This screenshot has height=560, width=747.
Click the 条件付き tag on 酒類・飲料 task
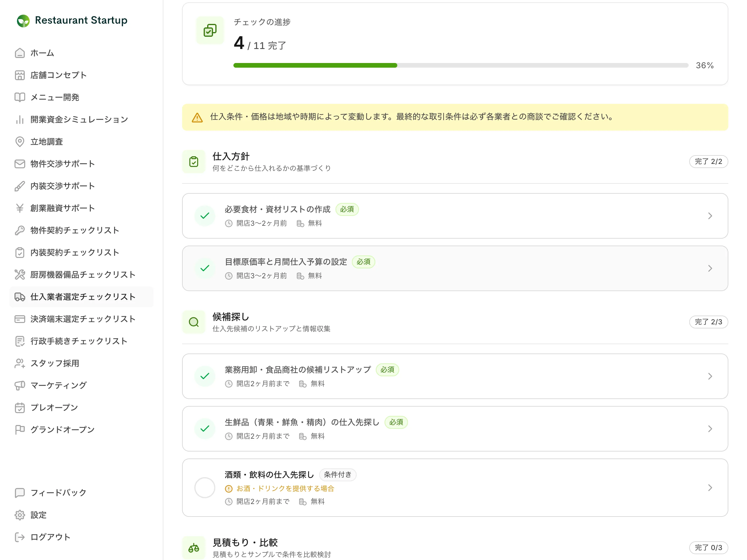(x=338, y=475)
